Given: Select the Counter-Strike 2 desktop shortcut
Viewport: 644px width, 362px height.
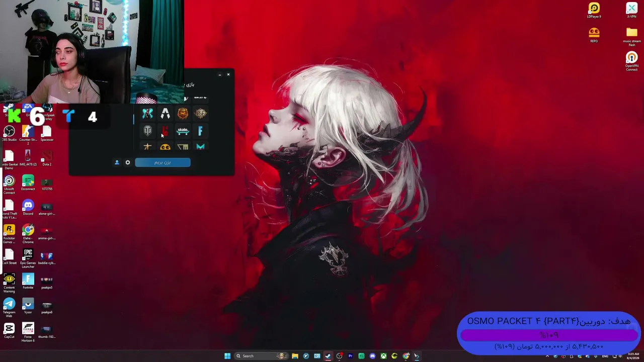Looking at the screenshot, I should pos(28,135).
